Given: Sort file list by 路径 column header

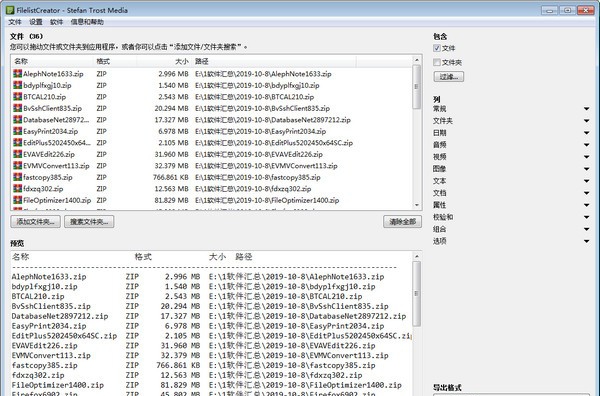Looking at the screenshot, I should [274, 61].
